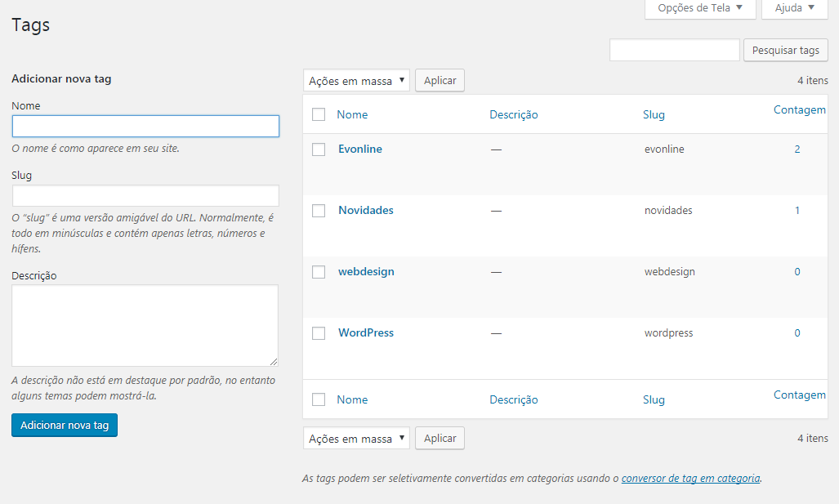Viewport: 839px width, 504px height.
Task: Sort by Contagem in the table footer
Action: (x=800, y=395)
